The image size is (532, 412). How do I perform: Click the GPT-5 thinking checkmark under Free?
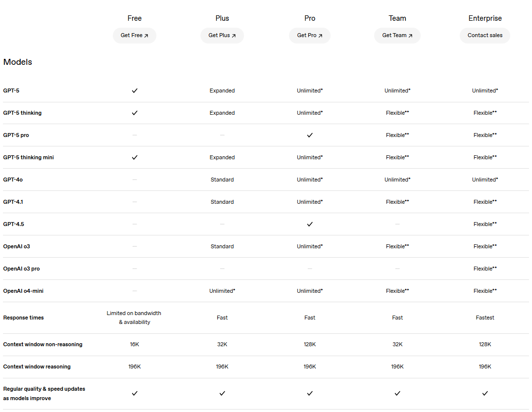(135, 113)
